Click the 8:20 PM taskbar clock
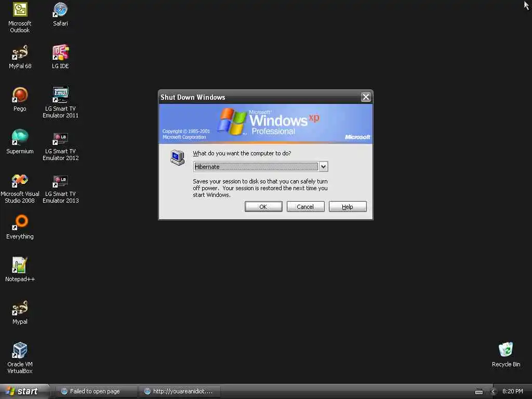 pyautogui.click(x=513, y=391)
